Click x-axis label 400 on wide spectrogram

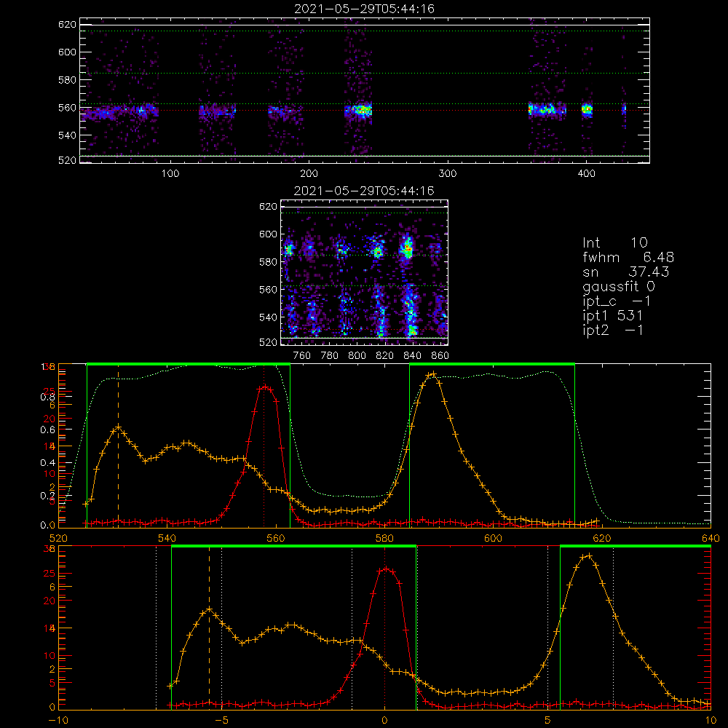pos(586,174)
